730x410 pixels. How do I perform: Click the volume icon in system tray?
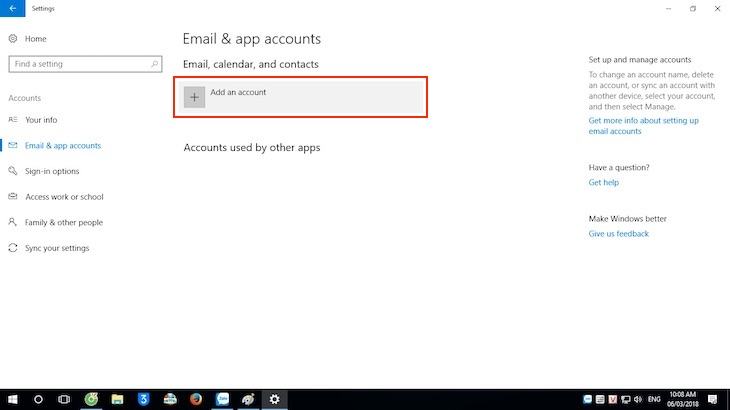click(638, 399)
